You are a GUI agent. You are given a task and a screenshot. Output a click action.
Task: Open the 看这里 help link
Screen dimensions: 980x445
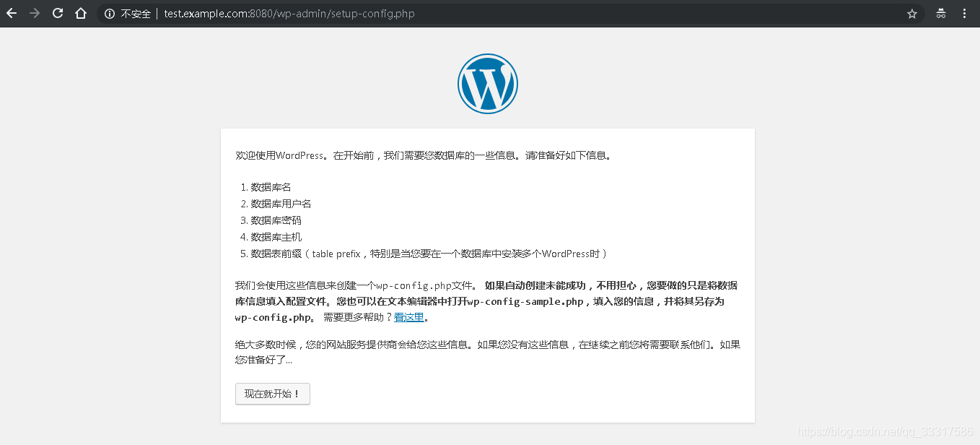(409, 317)
